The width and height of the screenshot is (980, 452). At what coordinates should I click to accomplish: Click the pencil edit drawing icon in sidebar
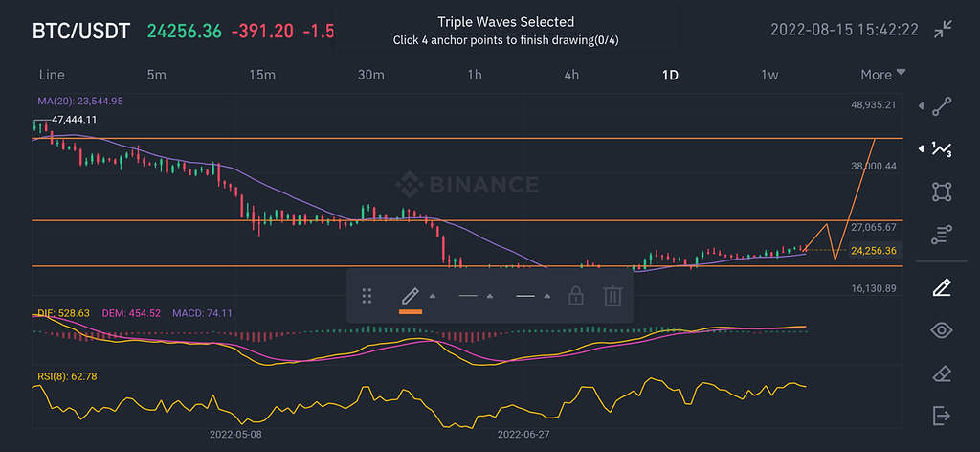pos(943,286)
